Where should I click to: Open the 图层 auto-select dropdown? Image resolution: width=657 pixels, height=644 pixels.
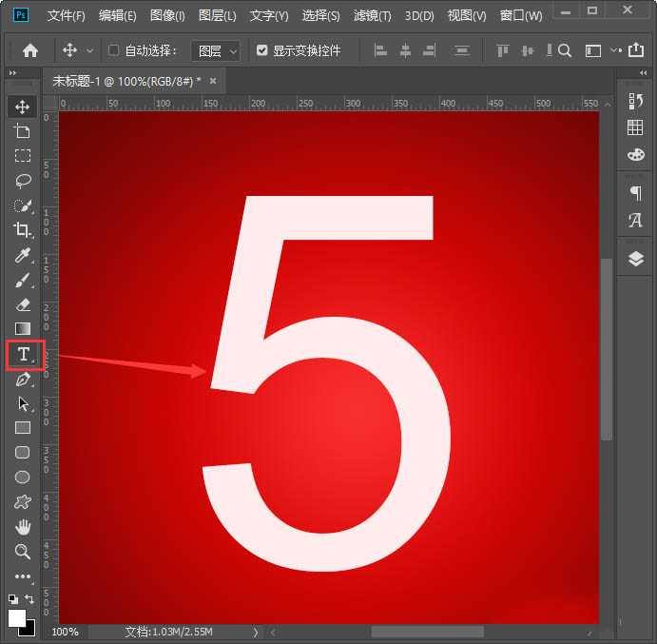tap(215, 50)
